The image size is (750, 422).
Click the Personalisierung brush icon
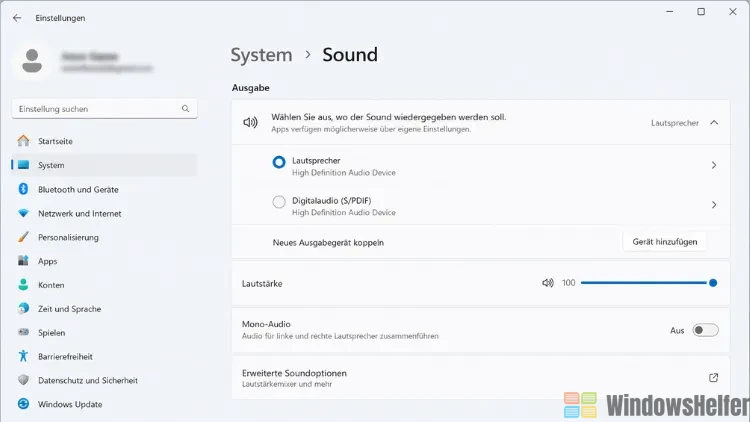23,237
